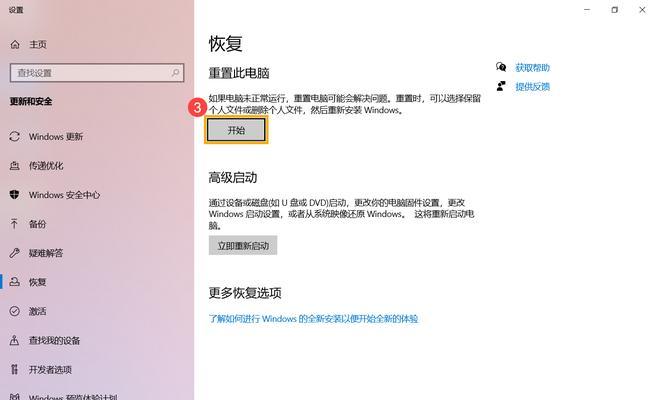Open Windows 安全中心 page
Screen dimensions: 657x400
(64, 195)
